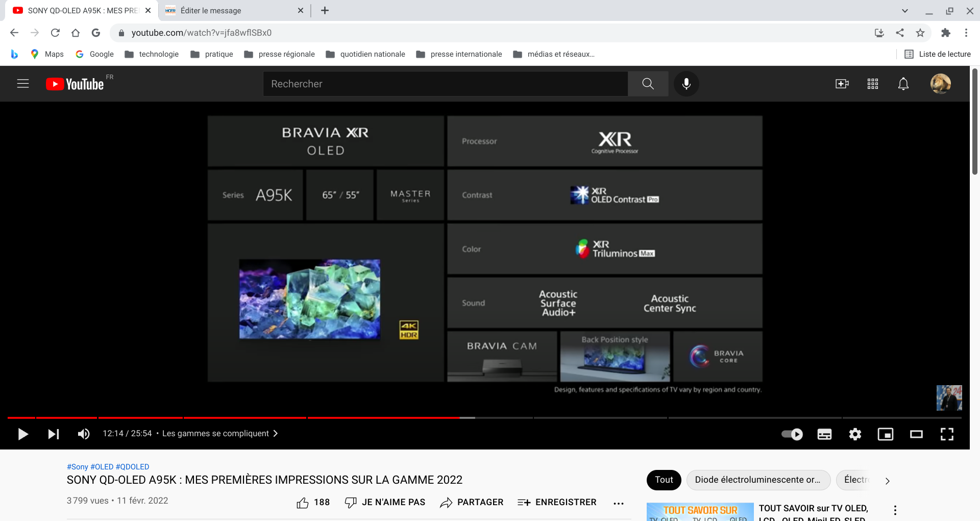Select 'Diode électroluminescente or...' chip

[x=758, y=480]
